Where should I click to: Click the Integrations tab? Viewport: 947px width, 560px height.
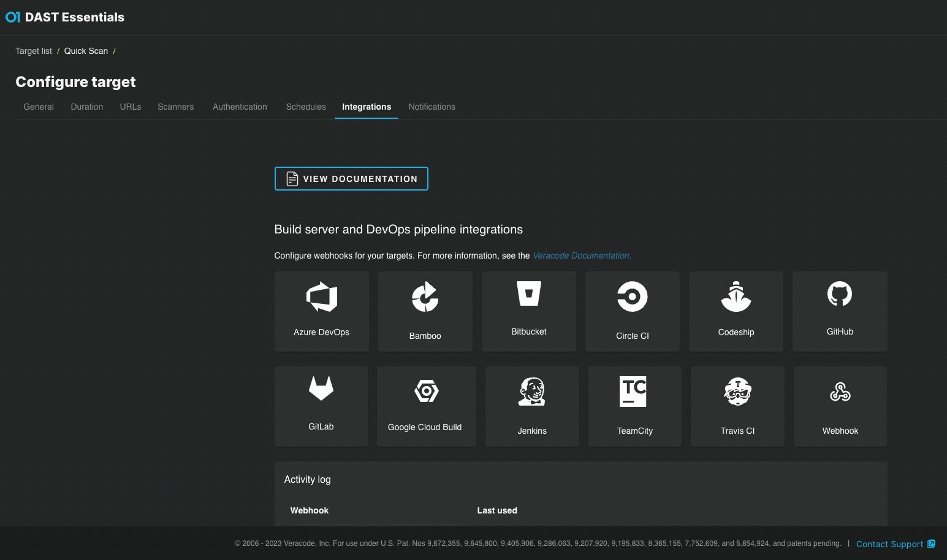(x=367, y=107)
